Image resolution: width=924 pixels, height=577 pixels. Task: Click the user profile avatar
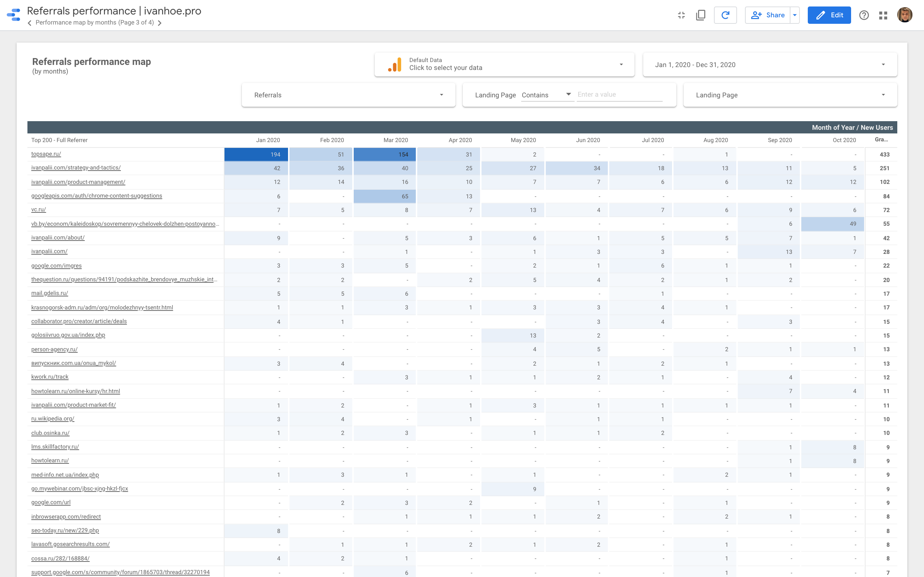[x=905, y=15]
